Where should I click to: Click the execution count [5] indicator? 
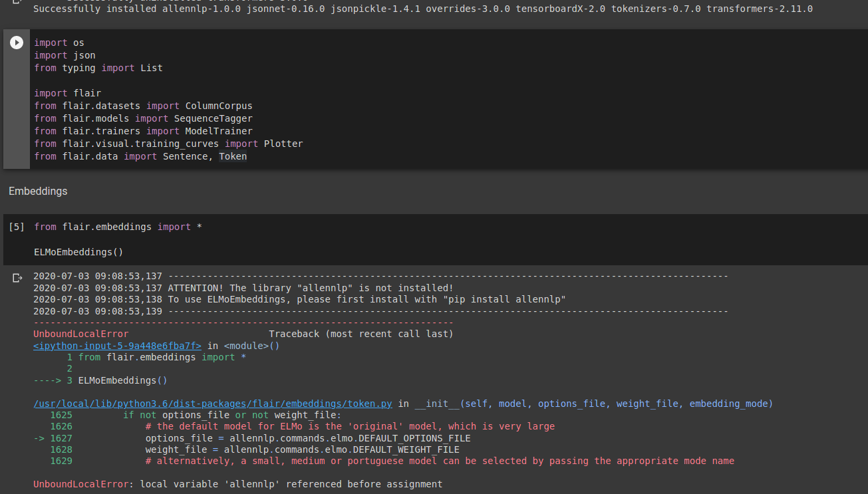click(16, 226)
